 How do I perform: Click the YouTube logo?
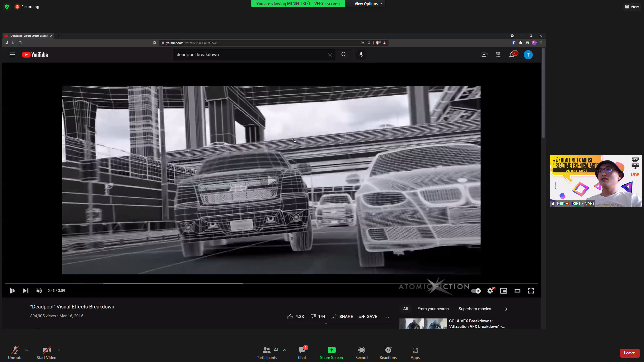pos(35,55)
